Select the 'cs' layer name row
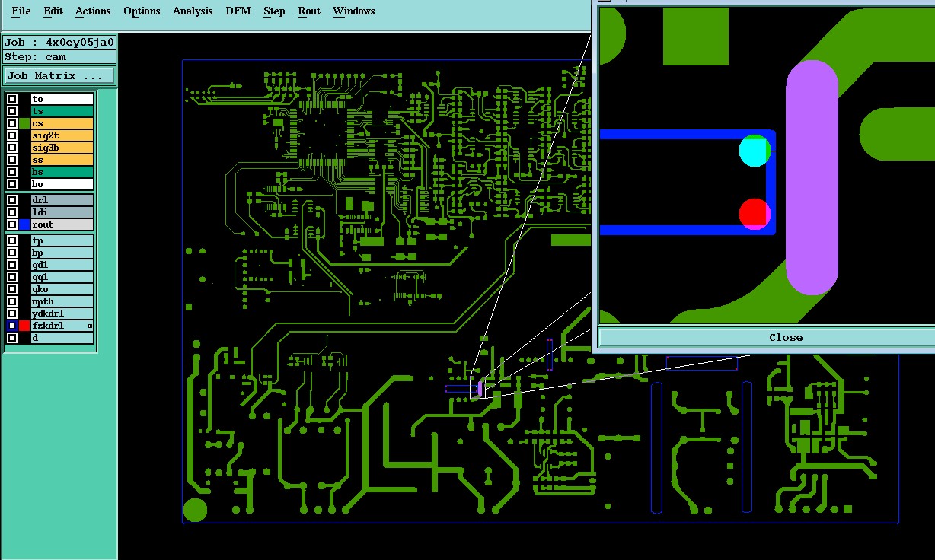The width and height of the screenshot is (935, 560). 62,123
